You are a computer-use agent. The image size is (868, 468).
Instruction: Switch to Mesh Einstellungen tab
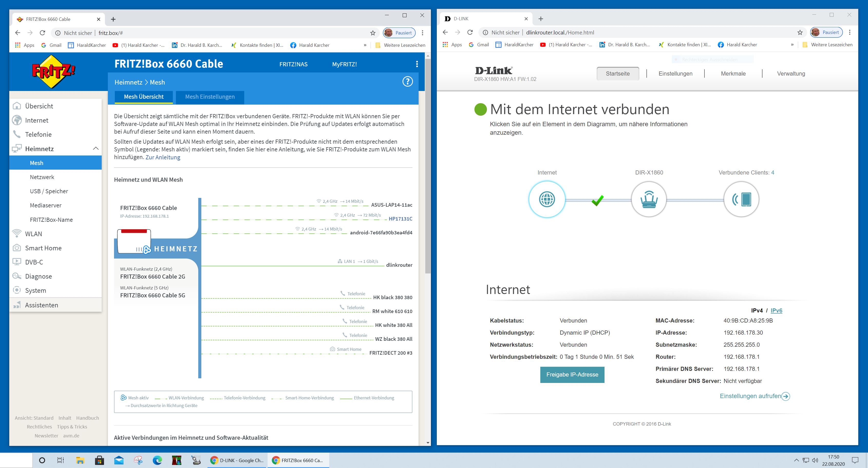coord(210,97)
